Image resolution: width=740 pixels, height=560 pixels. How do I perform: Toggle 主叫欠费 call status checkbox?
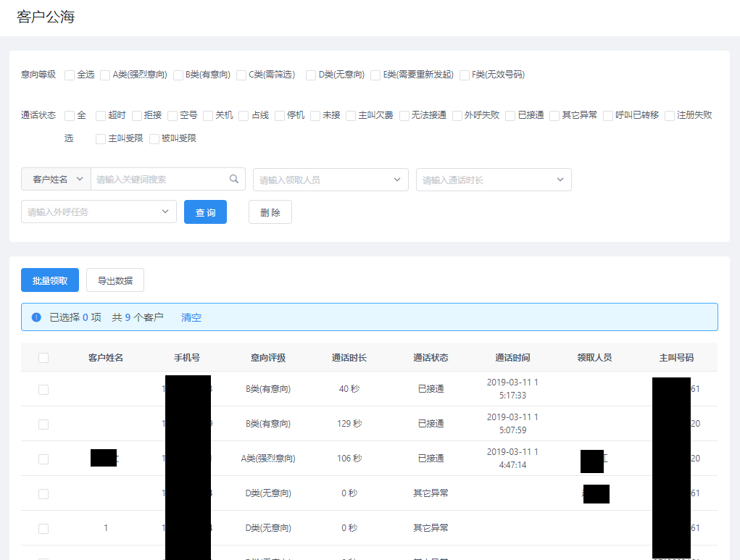(x=351, y=116)
